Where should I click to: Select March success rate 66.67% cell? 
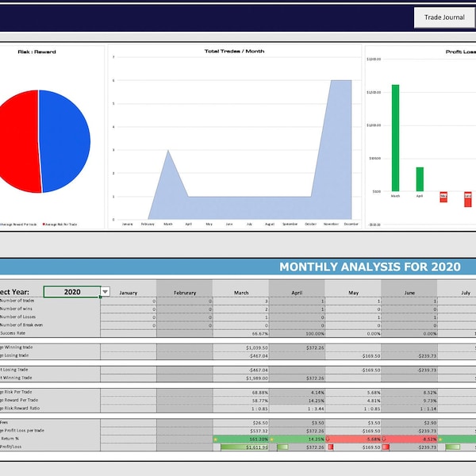(x=241, y=333)
